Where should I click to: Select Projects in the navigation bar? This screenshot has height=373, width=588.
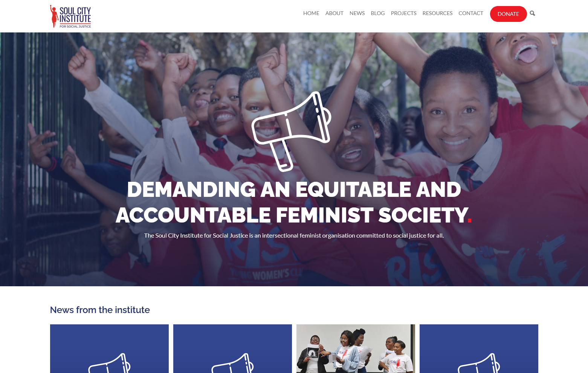pyautogui.click(x=403, y=13)
